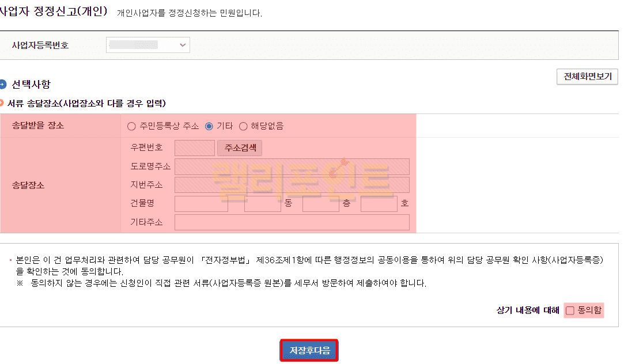The width and height of the screenshot is (628, 364).
Task: Focus the 기타주소 text field
Action: click(292, 222)
